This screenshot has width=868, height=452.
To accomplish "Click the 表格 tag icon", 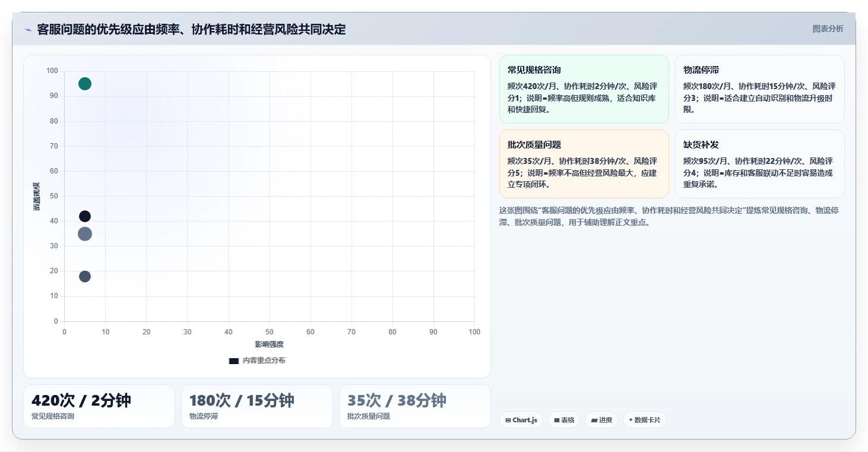I will coord(557,420).
